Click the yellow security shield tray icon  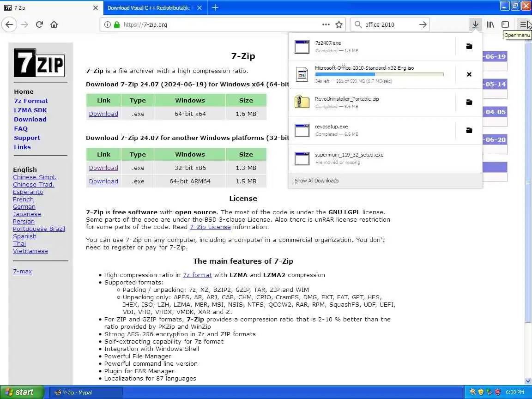[x=481, y=392]
